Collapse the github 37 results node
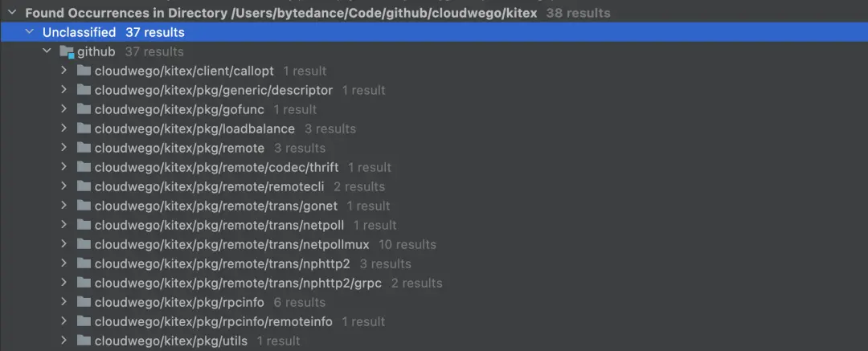 coord(47,51)
